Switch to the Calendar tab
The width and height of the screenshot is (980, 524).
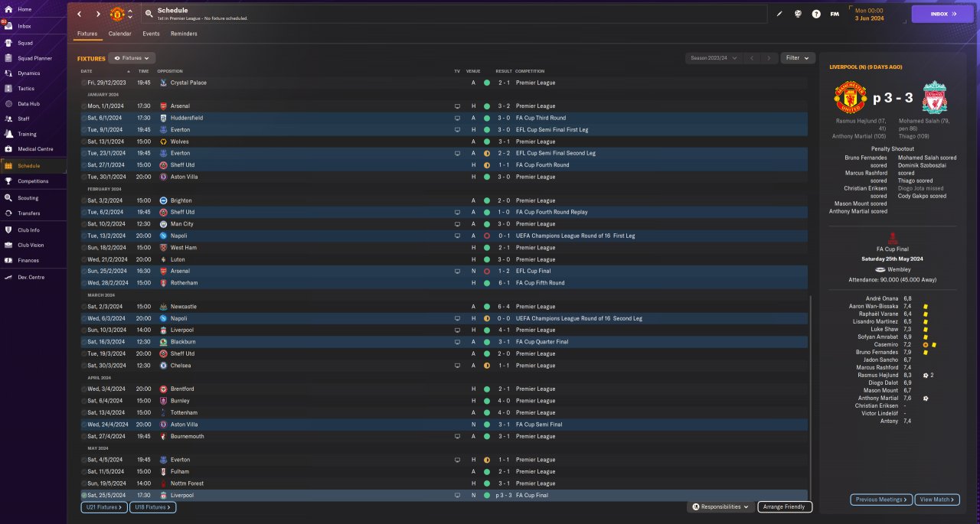[x=119, y=34]
